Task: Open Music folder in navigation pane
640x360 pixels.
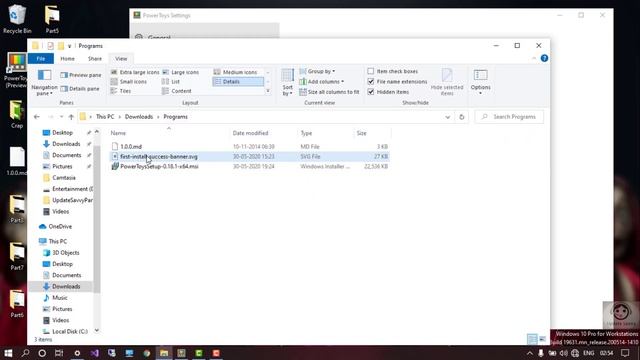Action: click(x=60, y=298)
